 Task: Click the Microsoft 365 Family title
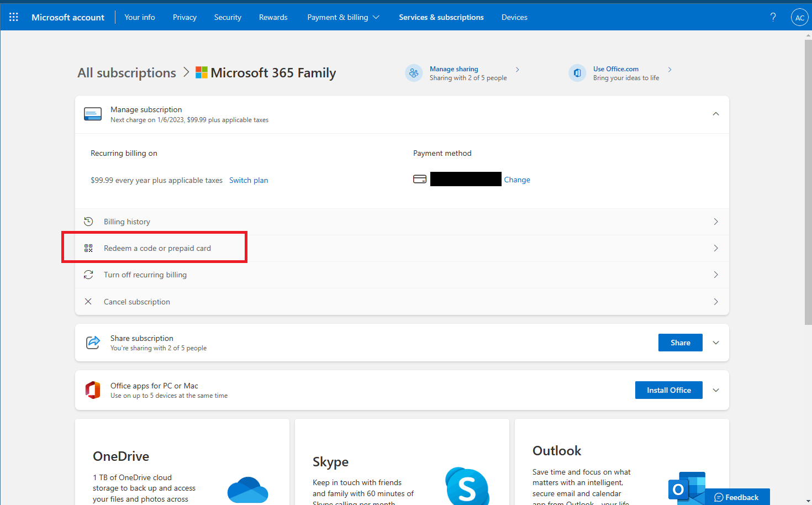point(273,73)
